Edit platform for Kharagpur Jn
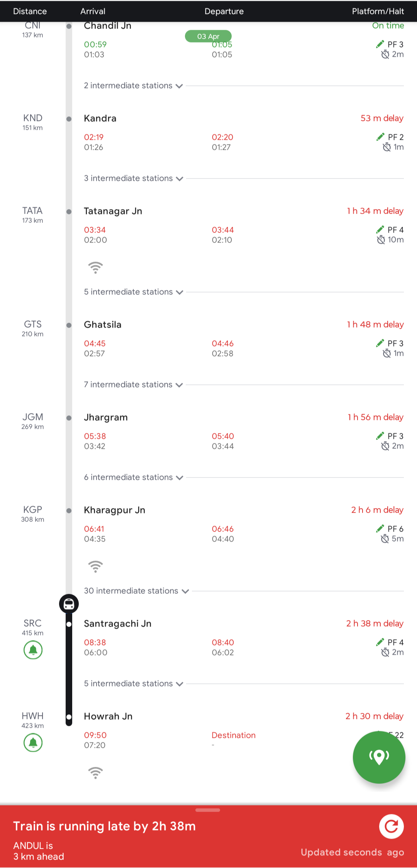This screenshot has width=417, height=868. coord(380,529)
